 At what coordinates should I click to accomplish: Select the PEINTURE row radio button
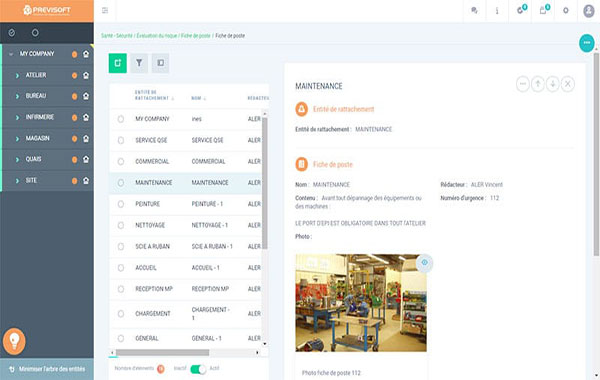[121, 204]
